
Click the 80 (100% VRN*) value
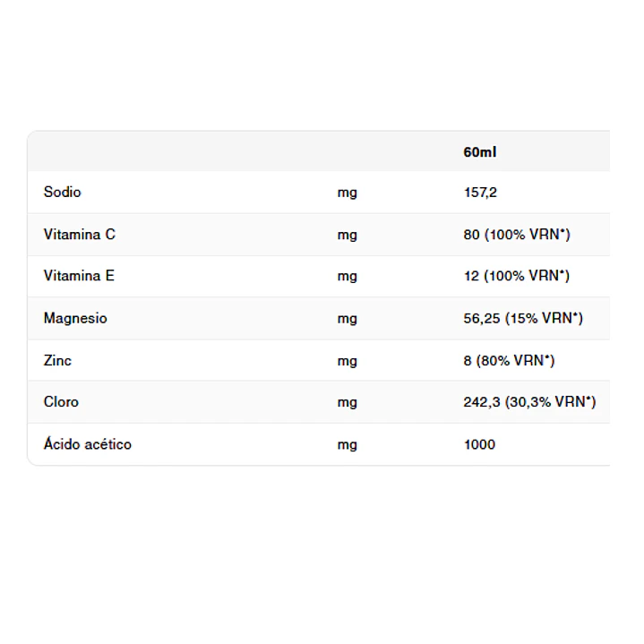tap(517, 235)
